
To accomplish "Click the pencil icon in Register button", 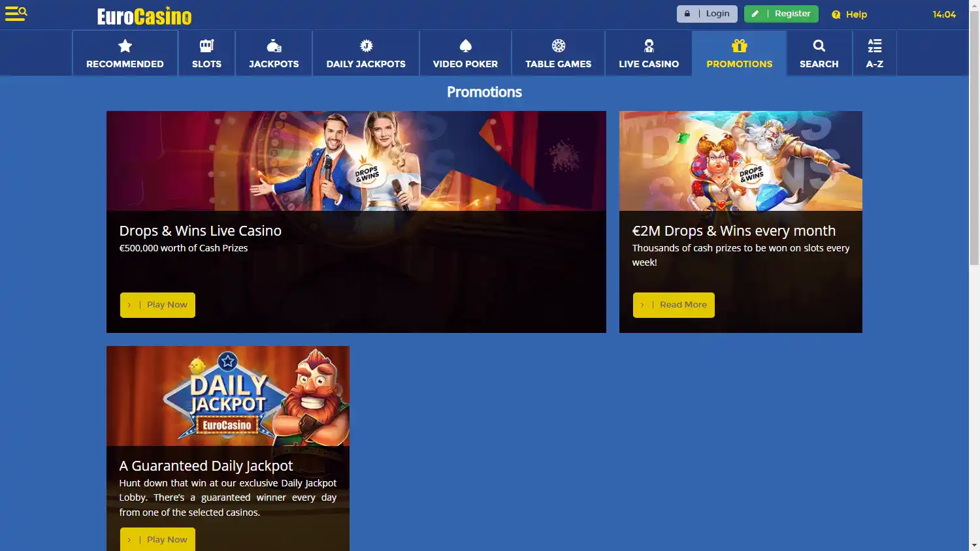I will [x=755, y=14].
